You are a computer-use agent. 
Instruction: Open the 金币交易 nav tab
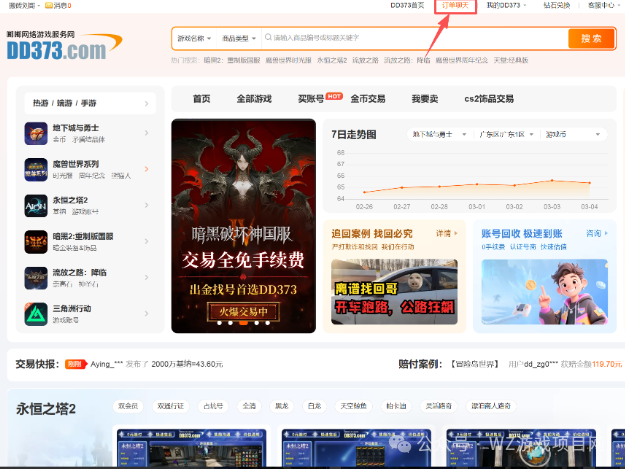point(368,99)
